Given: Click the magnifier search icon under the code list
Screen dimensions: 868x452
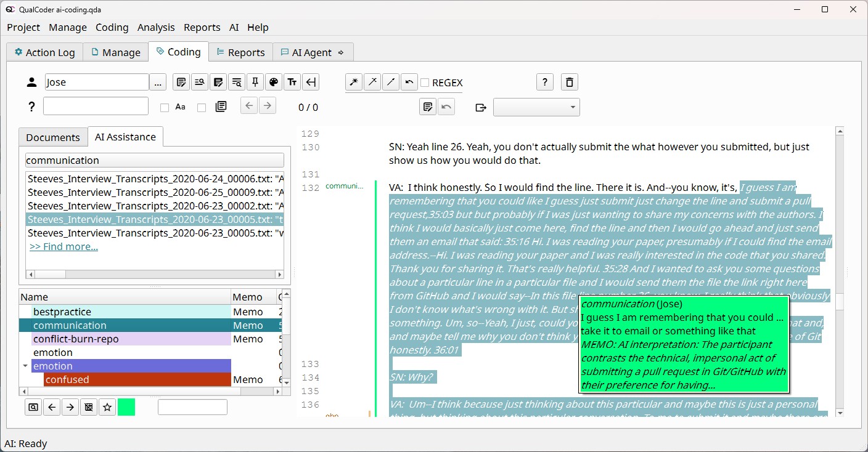Looking at the screenshot, I should (33, 407).
